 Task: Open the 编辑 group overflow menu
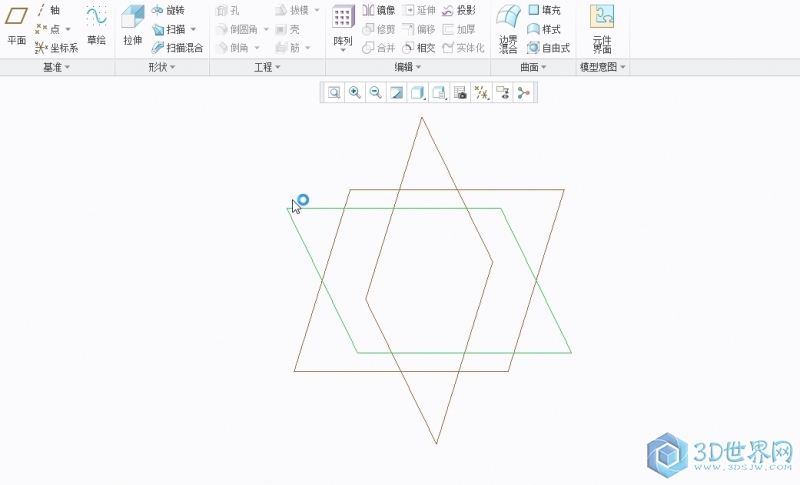[x=408, y=67]
